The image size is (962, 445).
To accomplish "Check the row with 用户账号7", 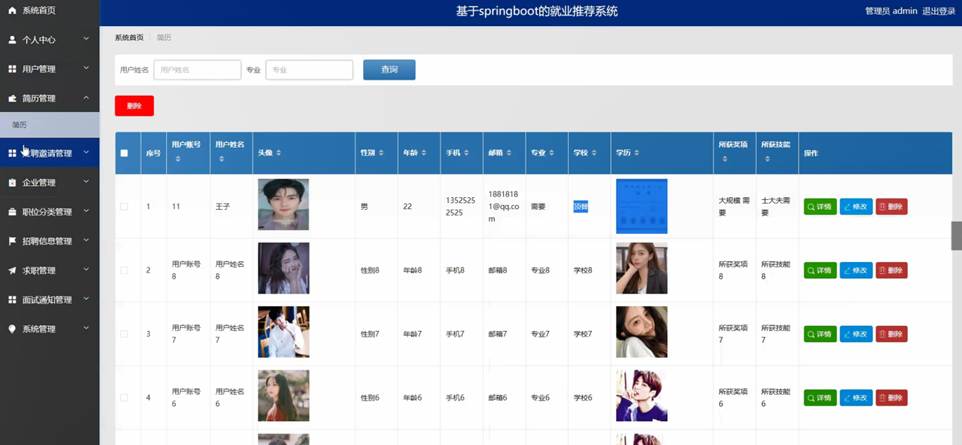I will pyautogui.click(x=124, y=334).
